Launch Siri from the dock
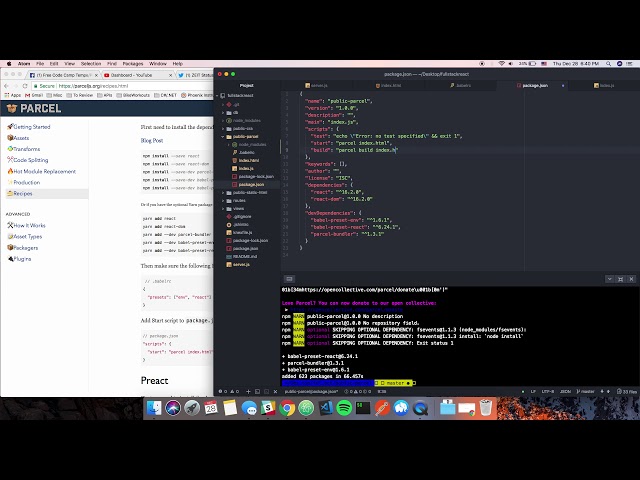The width and height of the screenshot is (640, 480). click(173, 408)
